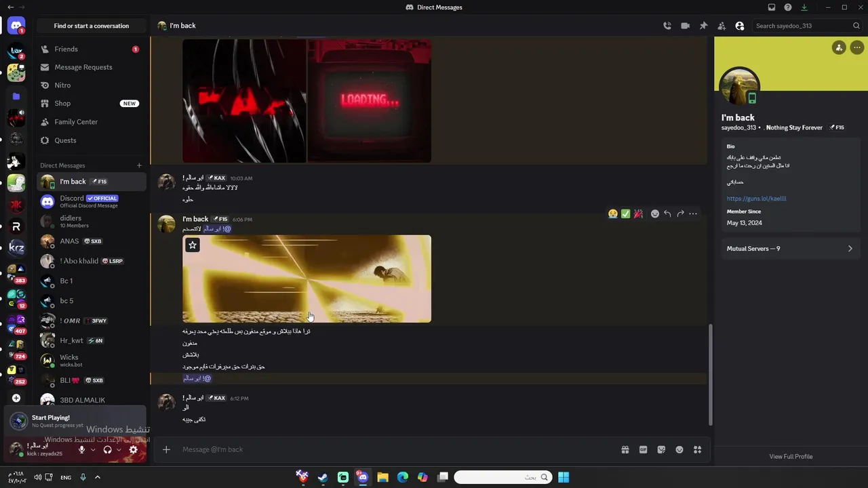Open the yellow GIF attachment
Screen dimensions: 868x488
(307, 279)
